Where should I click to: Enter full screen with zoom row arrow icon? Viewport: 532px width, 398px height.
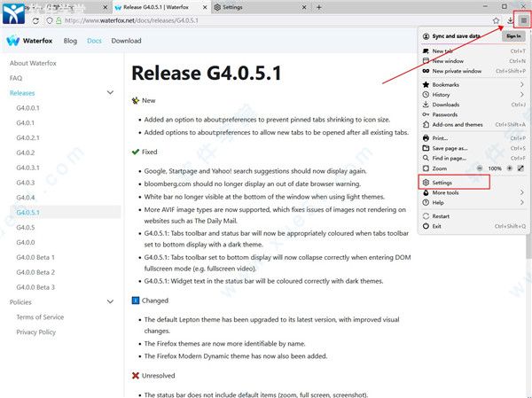(520, 168)
